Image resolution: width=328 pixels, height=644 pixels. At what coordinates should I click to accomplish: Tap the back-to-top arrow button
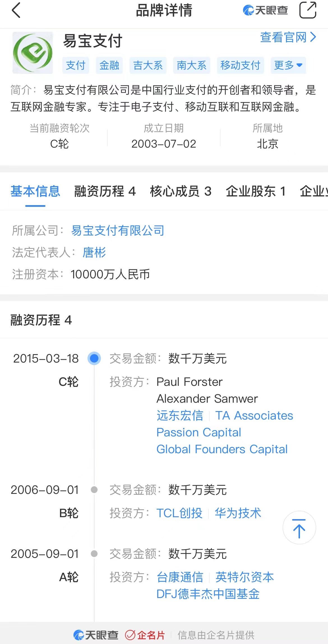[299, 528]
